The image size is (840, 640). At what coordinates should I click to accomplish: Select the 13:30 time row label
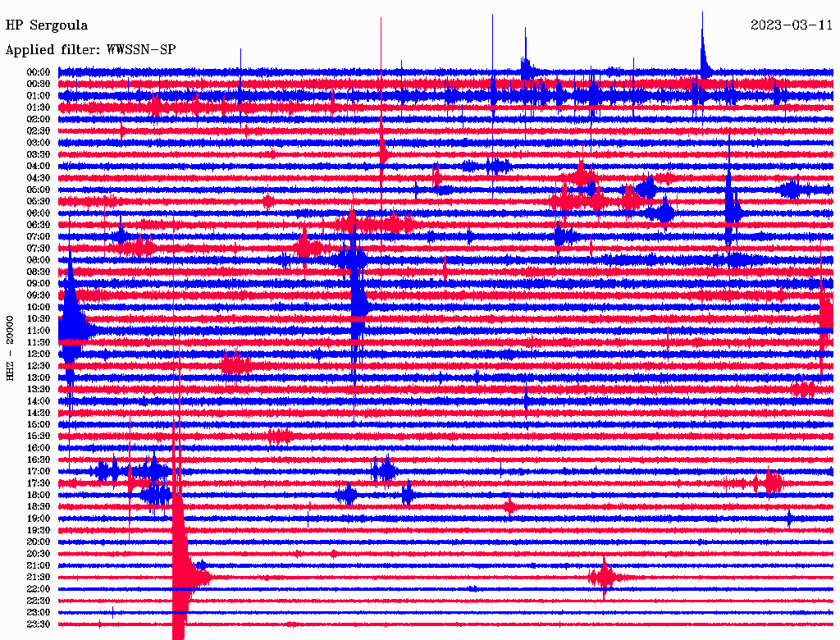coord(39,389)
